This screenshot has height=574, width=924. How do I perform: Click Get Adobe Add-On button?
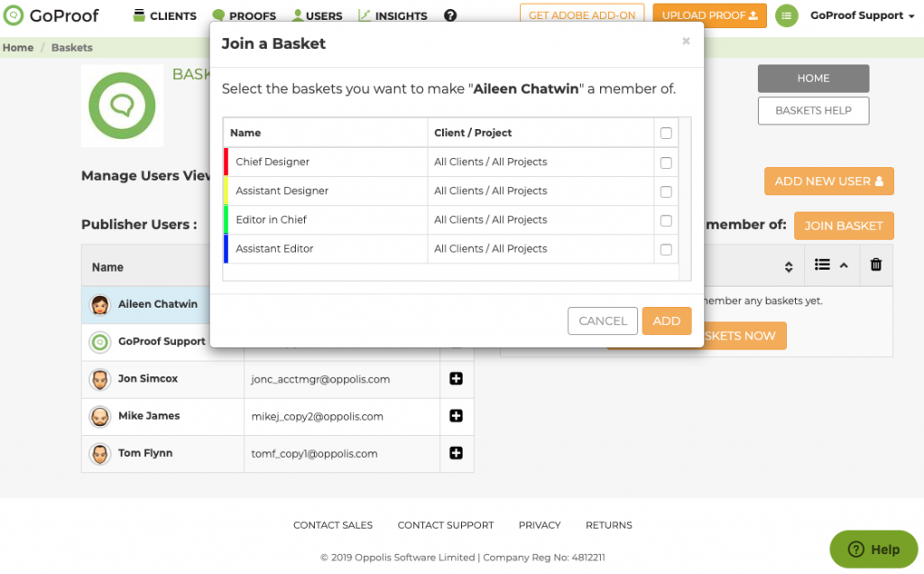582,15
